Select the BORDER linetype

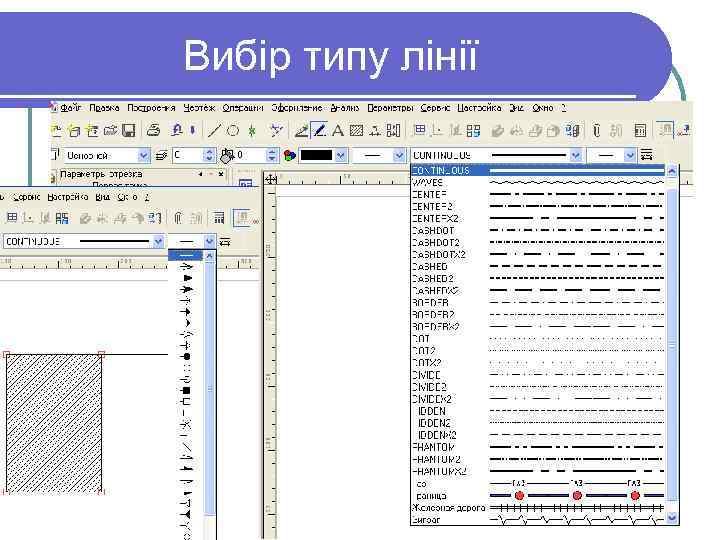click(x=538, y=303)
